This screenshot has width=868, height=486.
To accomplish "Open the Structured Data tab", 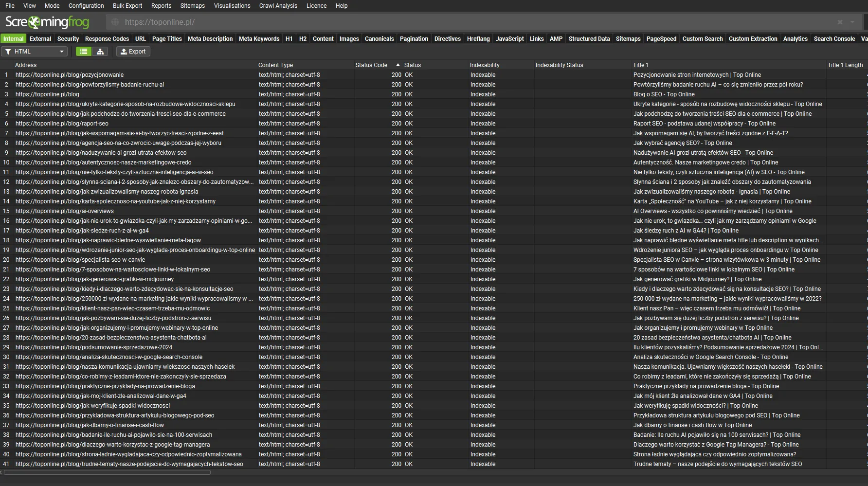I will point(589,39).
